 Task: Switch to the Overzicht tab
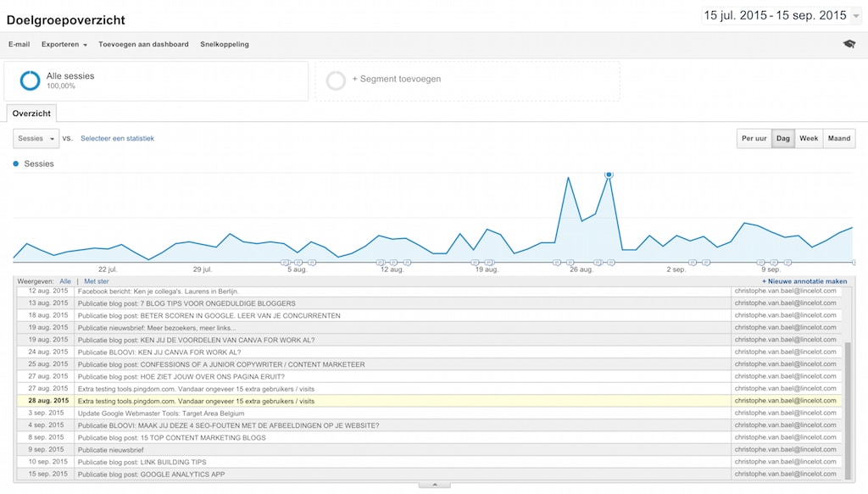pyautogui.click(x=31, y=114)
